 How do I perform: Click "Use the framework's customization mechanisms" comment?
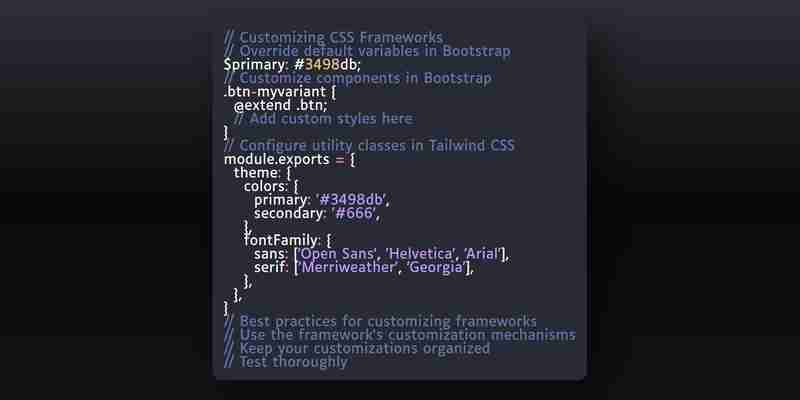[x=400, y=335]
